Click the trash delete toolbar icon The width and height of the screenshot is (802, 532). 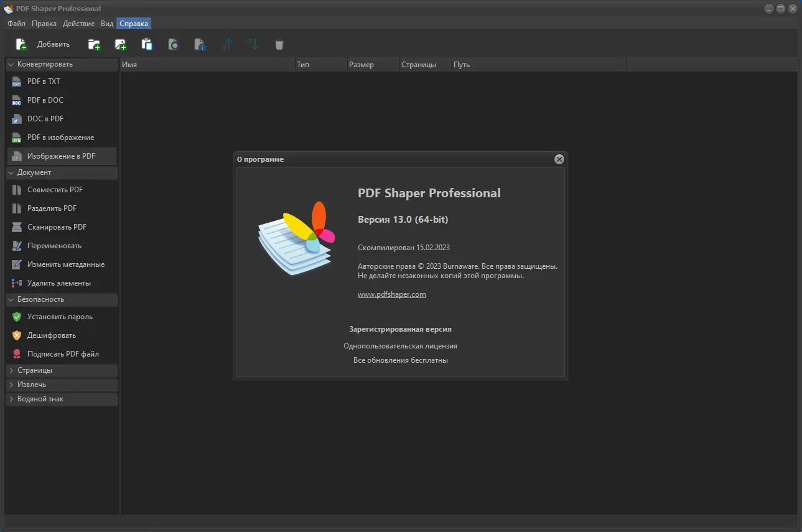coord(279,44)
